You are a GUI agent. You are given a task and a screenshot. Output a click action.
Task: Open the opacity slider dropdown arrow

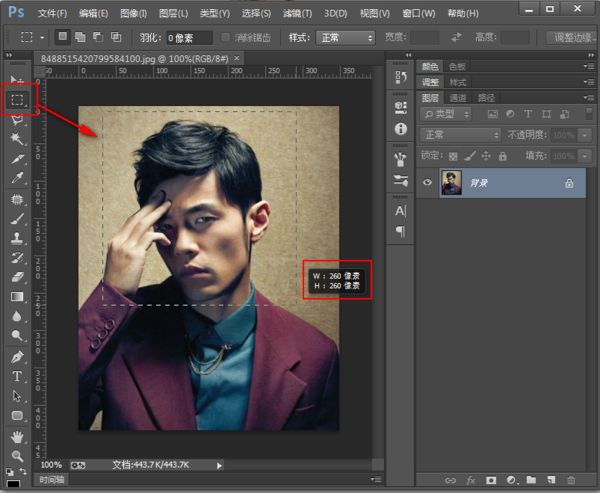click(x=584, y=135)
